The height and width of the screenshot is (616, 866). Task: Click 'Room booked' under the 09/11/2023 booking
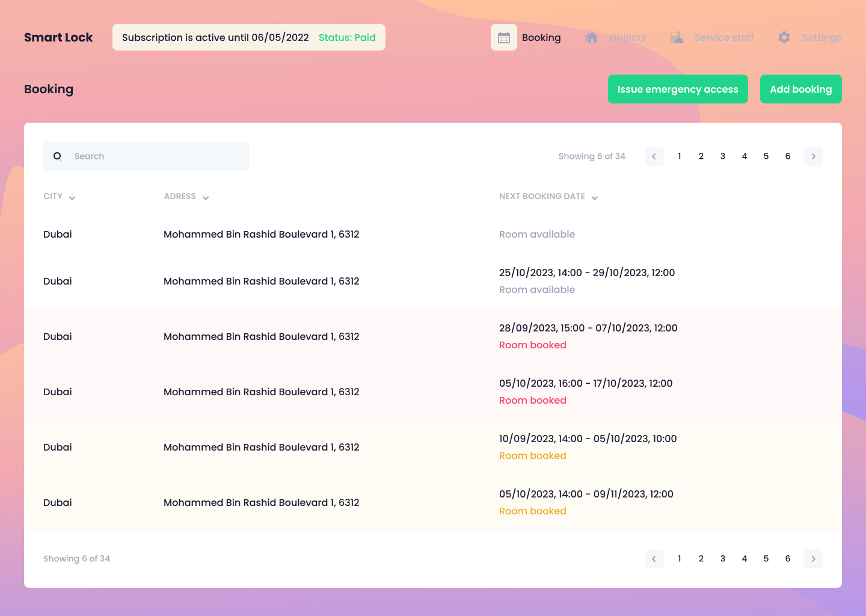(533, 511)
